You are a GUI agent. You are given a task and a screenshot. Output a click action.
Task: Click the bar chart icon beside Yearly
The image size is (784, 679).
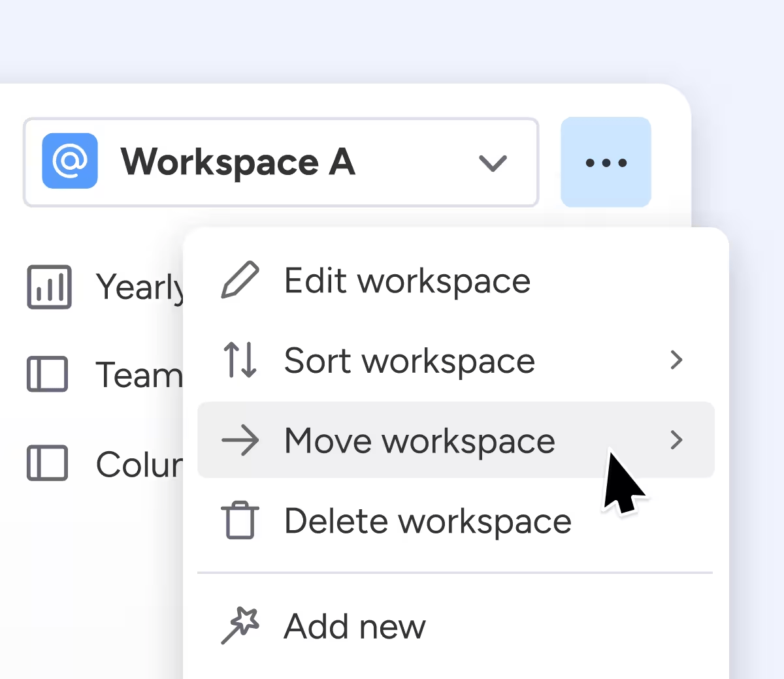click(49, 287)
